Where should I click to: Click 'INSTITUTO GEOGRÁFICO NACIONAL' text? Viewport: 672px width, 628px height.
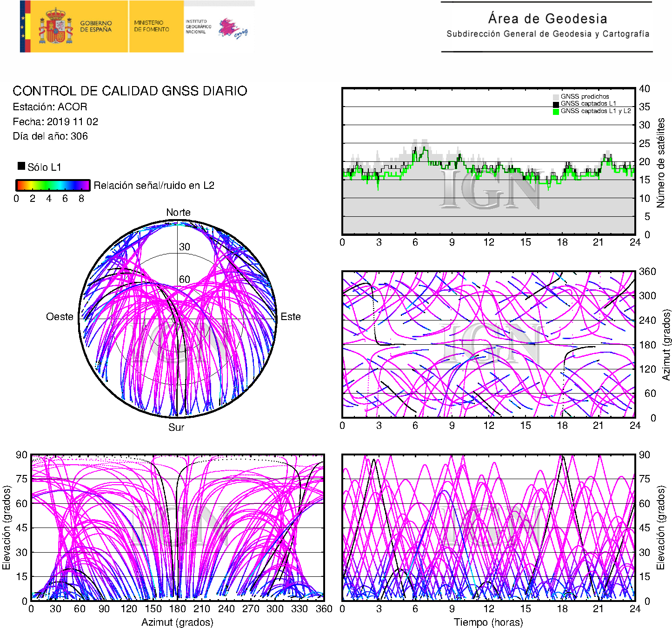[198, 27]
